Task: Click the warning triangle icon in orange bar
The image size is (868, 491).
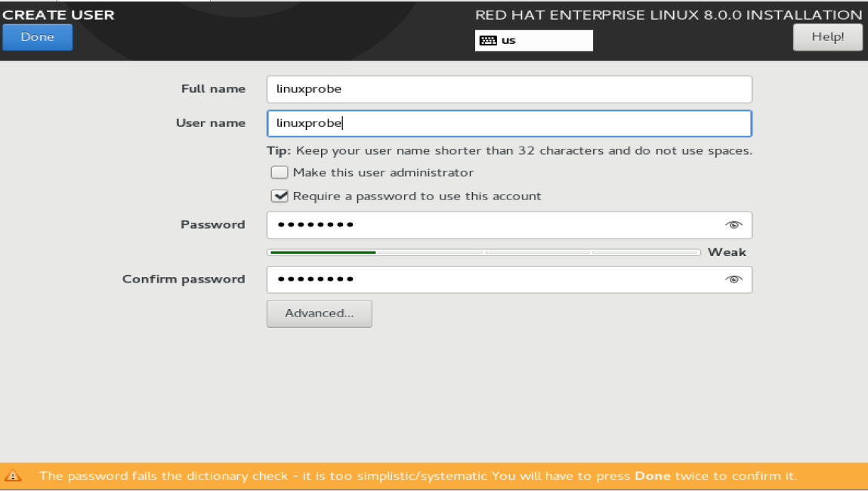Action: (13, 475)
